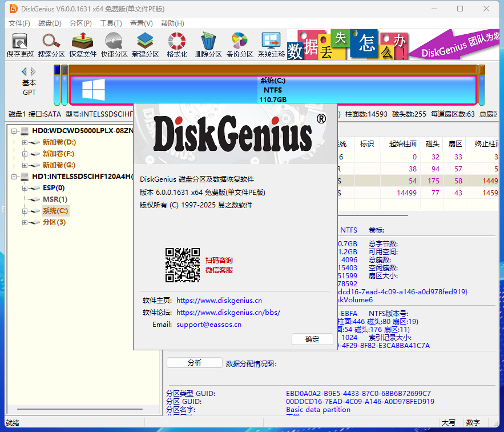Click starting cylinder value 14499

click(406, 193)
